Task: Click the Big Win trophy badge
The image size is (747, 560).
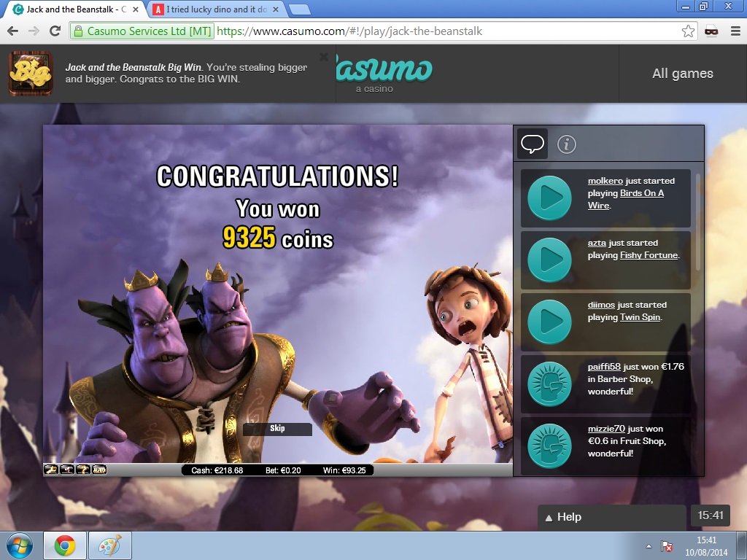Action: pos(31,74)
